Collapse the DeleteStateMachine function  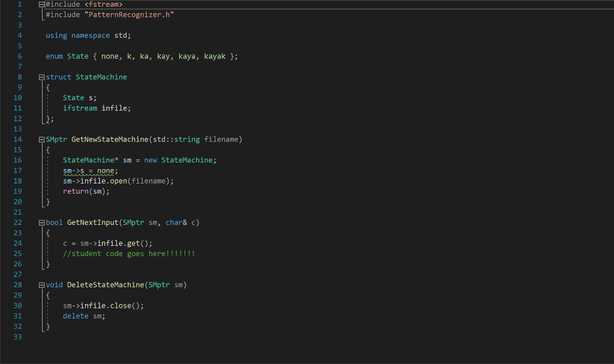point(41,285)
